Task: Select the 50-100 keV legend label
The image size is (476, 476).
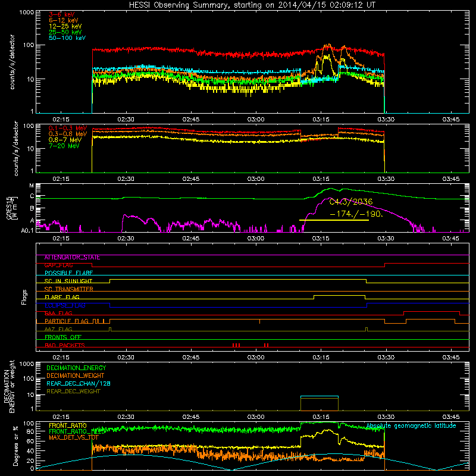Action: pos(67,38)
